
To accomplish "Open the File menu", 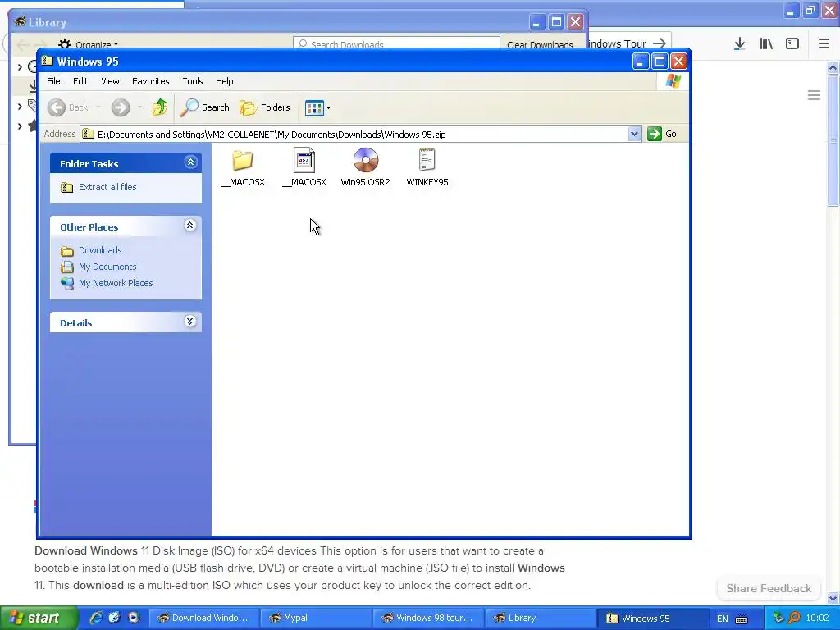I will point(53,81).
